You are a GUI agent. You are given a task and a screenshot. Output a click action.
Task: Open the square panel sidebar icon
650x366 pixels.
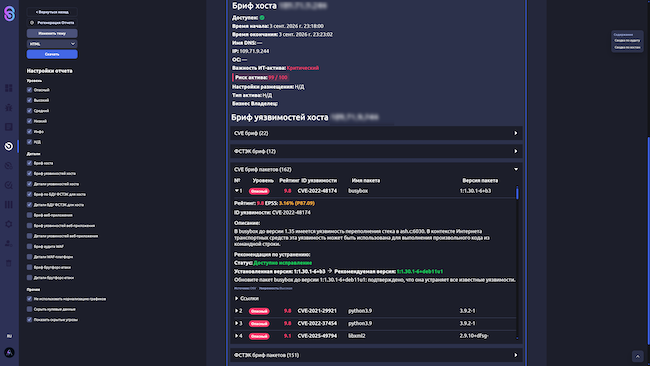pyautogui.click(x=9, y=127)
